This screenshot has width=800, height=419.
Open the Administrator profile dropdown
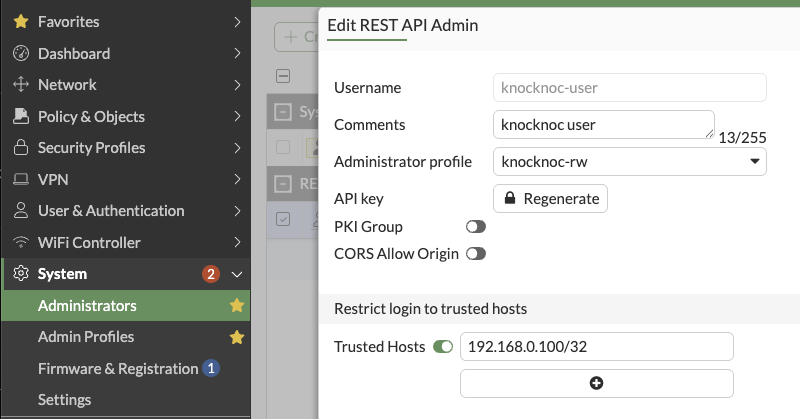630,161
